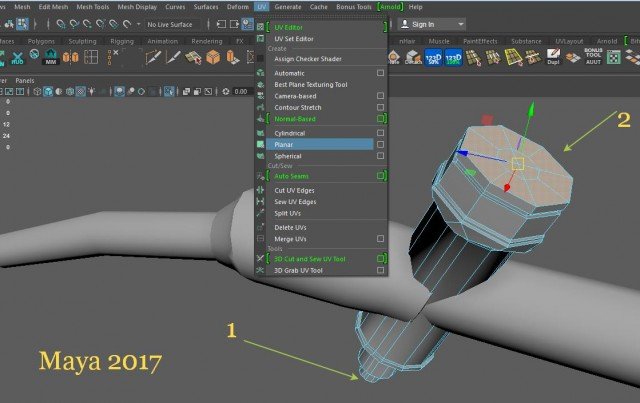Click the orange cube shelf icon
The width and height of the screenshot is (640, 403).
click(x=213, y=57)
